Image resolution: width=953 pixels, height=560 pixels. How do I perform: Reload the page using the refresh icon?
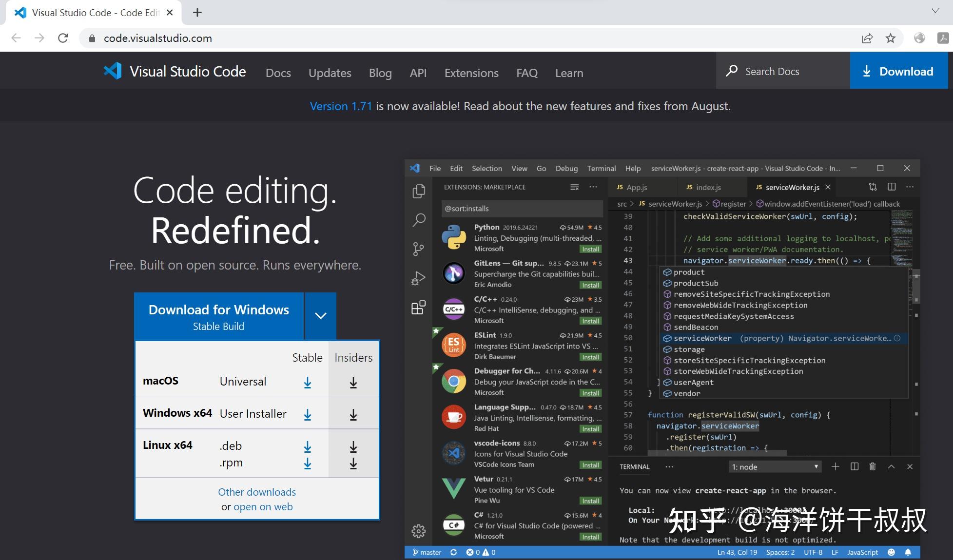63,38
